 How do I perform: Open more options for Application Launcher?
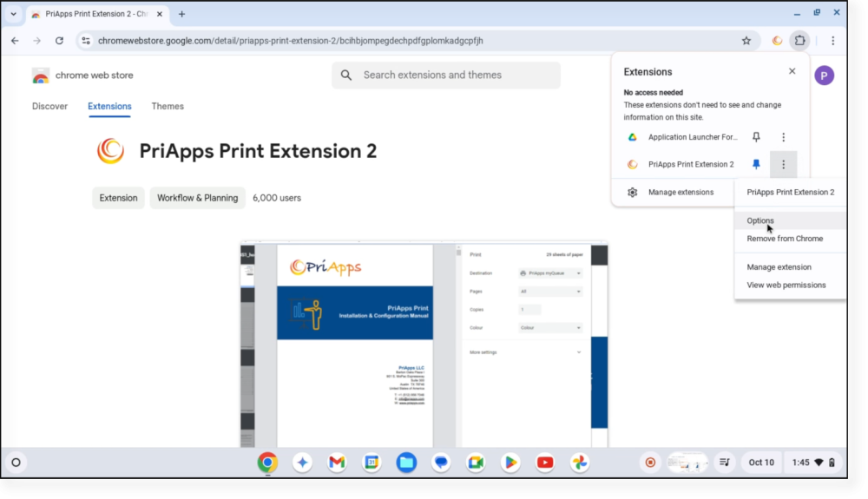point(783,136)
